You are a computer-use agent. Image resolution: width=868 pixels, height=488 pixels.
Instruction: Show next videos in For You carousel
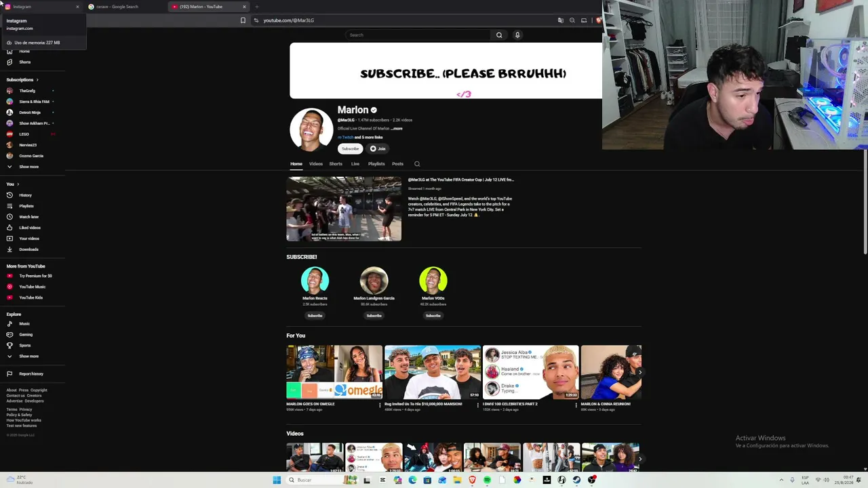tap(639, 372)
